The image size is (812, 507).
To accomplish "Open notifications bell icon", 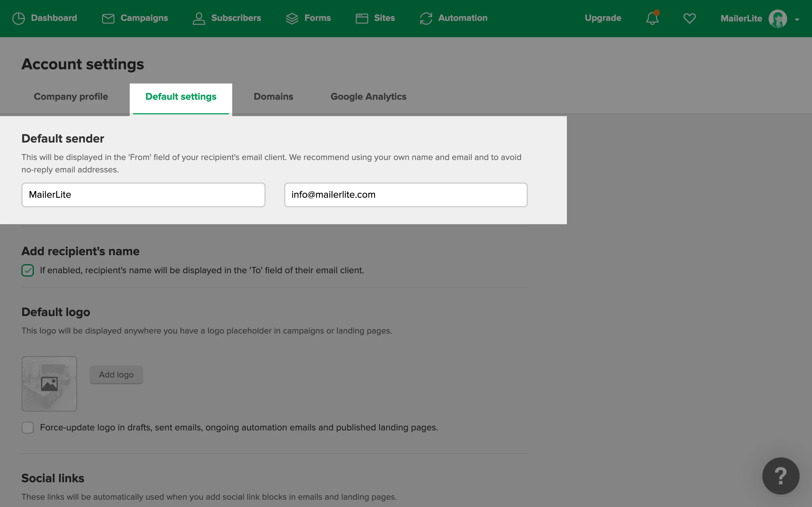I will (652, 18).
